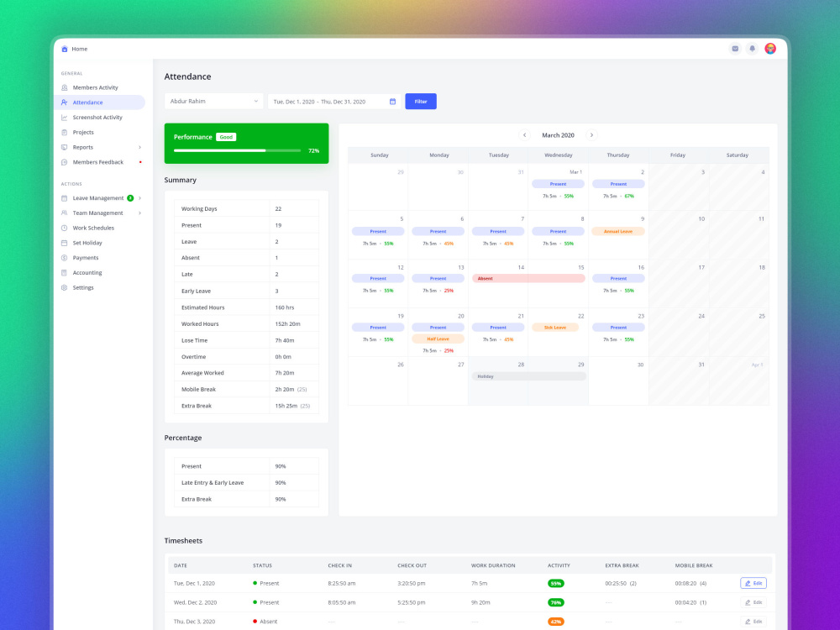The width and height of the screenshot is (840, 630).
Task: Click the "March 2020" month title
Action: pyautogui.click(x=558, y=135)
